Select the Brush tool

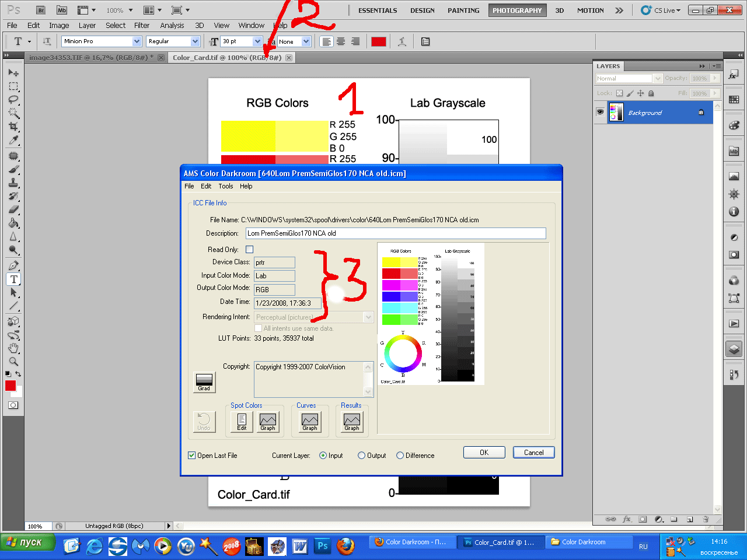point(13,169)
